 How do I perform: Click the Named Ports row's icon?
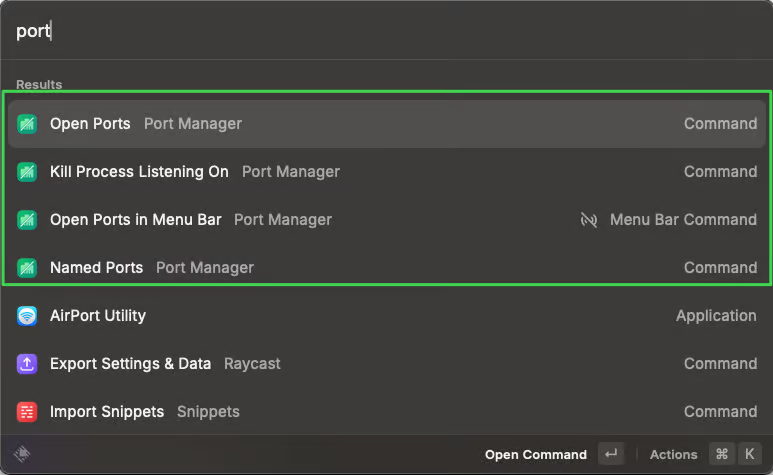(x=27, y=268)
